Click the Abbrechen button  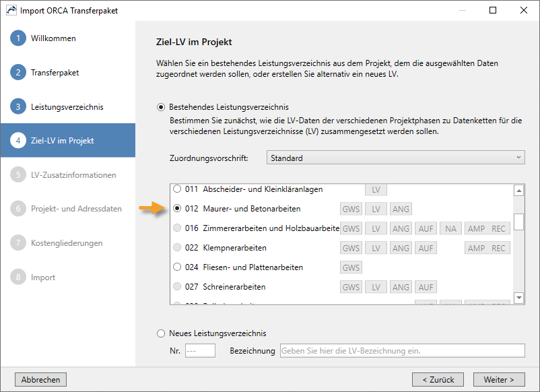pos(40,380)
